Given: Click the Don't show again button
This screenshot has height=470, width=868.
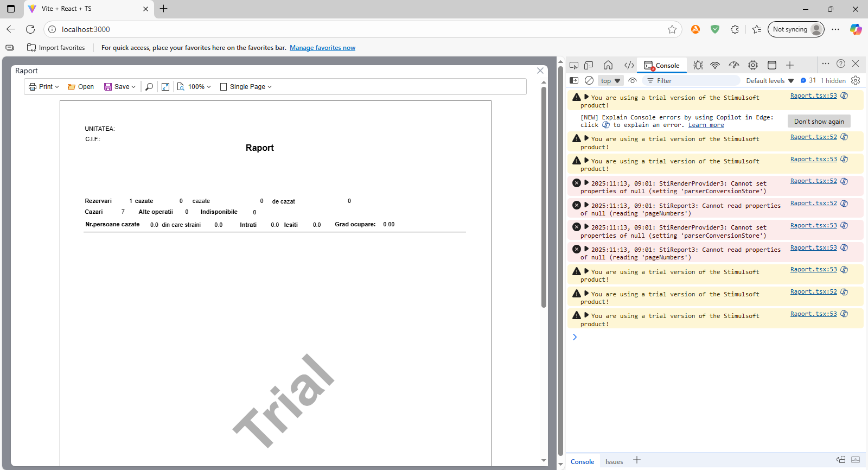Looking at the screenshot, I should [x=819, y=122].
